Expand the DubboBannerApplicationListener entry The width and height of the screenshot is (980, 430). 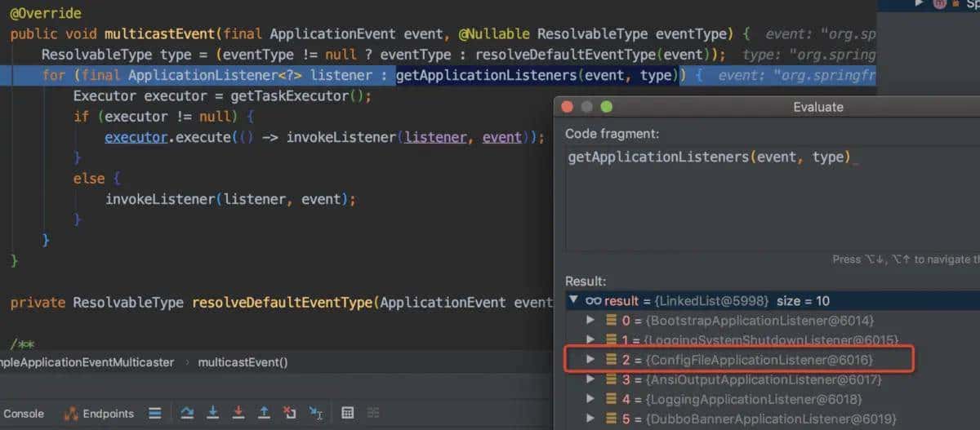coord(590,419)
